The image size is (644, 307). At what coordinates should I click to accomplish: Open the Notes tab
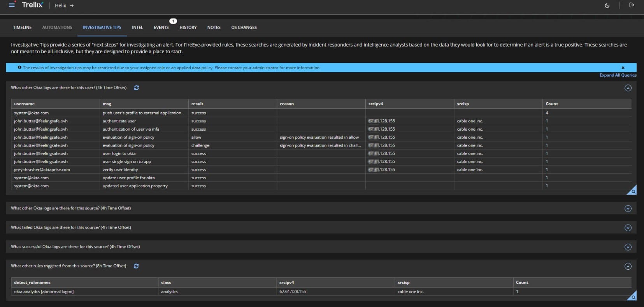coord(214,28)
